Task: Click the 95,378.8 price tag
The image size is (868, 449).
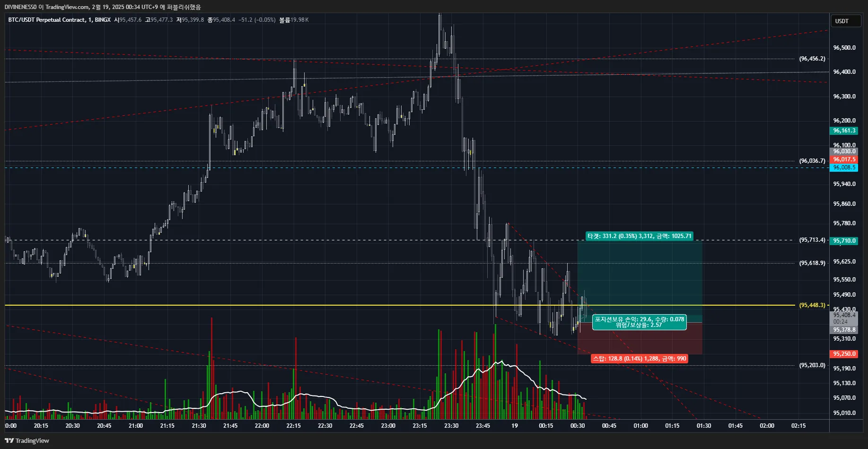Action: coord(844,330)
